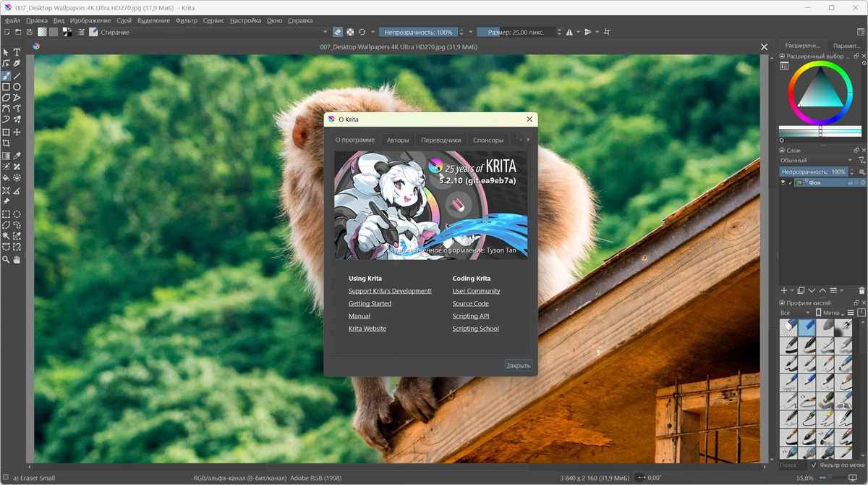Select the Zoom magnifier tool
868x485 pixels.
(x=6, y=258)
